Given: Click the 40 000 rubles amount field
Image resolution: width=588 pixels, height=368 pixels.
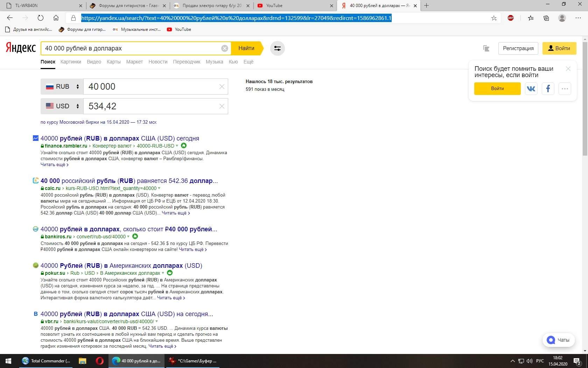Looking at the screenshot, I should click(x=150, y=87).
